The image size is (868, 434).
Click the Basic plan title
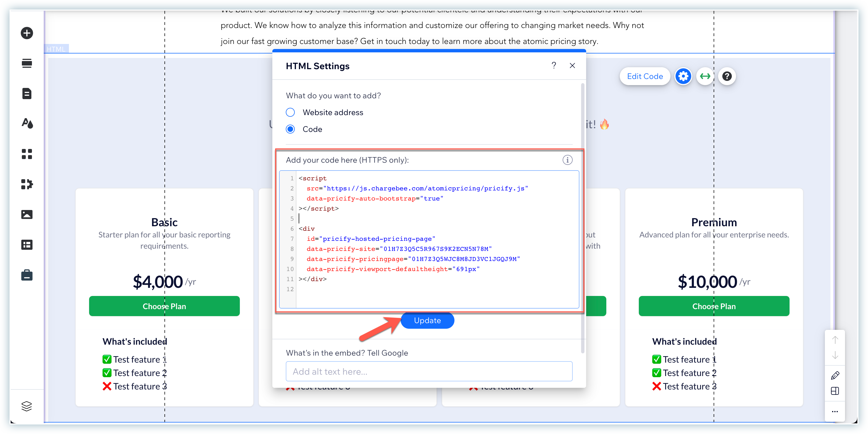pos(164,222)
